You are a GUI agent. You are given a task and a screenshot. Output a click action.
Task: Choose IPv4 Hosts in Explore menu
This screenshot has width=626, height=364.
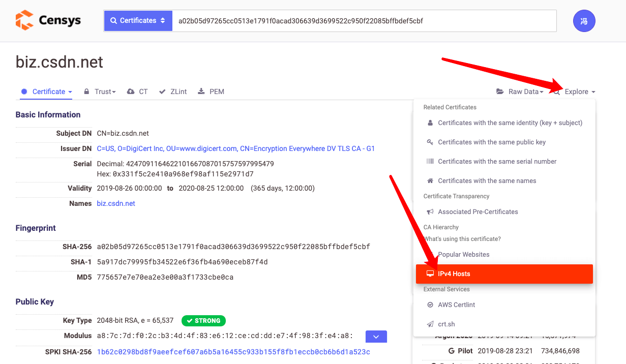[x=504, y=274]
